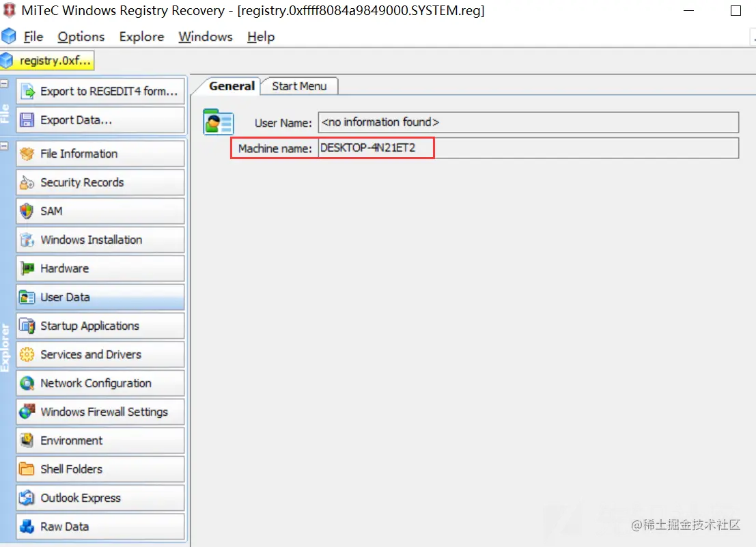Click the SAM shield icon
756x547 pixels.
tap(27, 211)
